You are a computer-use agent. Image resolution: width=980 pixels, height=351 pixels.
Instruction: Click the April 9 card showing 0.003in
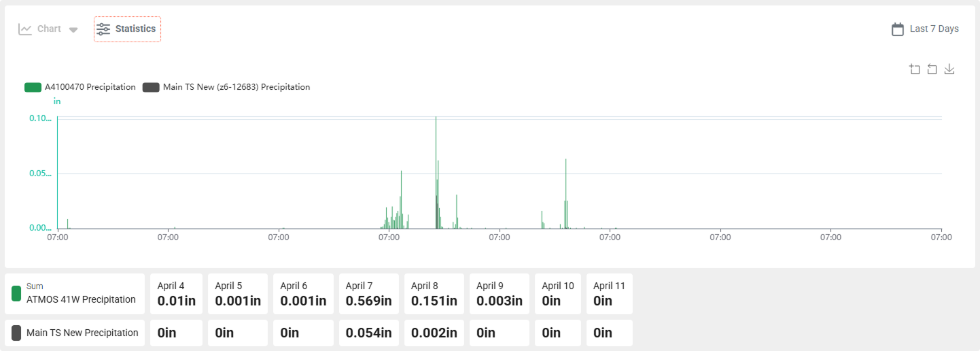[x=500, y=294]
